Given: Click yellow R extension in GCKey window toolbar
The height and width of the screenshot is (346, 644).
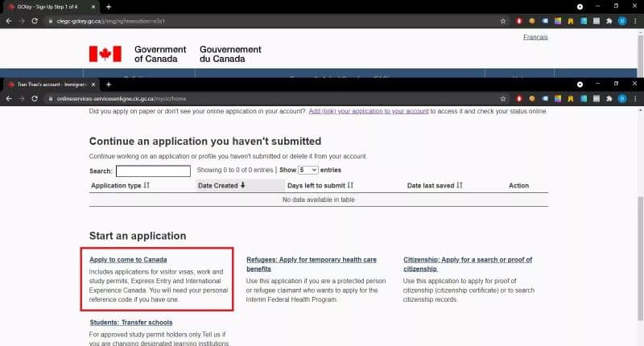Looking at the screenshot, I should [x=571, y=21].
